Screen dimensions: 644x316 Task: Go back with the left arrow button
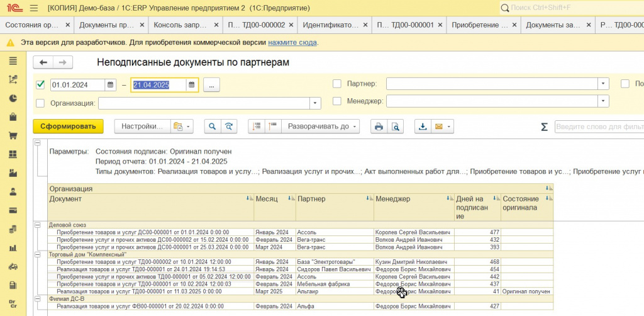pos(43,62)
